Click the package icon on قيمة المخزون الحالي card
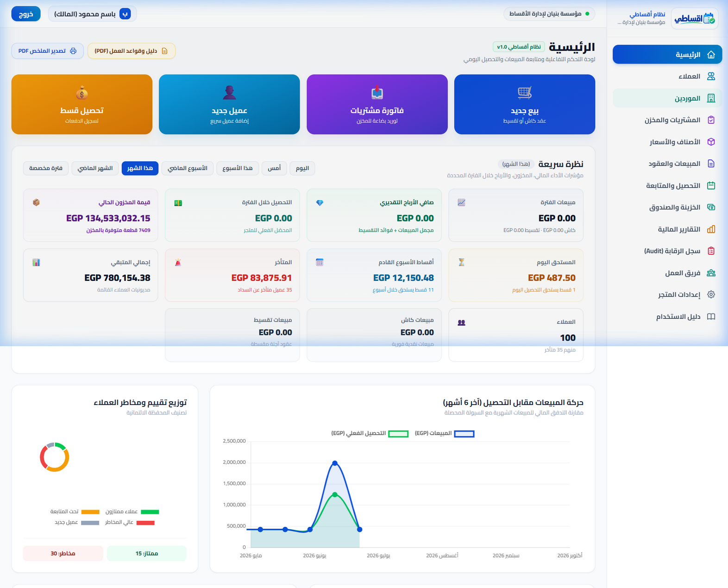 pyautogui.click(x=36, y=202)
